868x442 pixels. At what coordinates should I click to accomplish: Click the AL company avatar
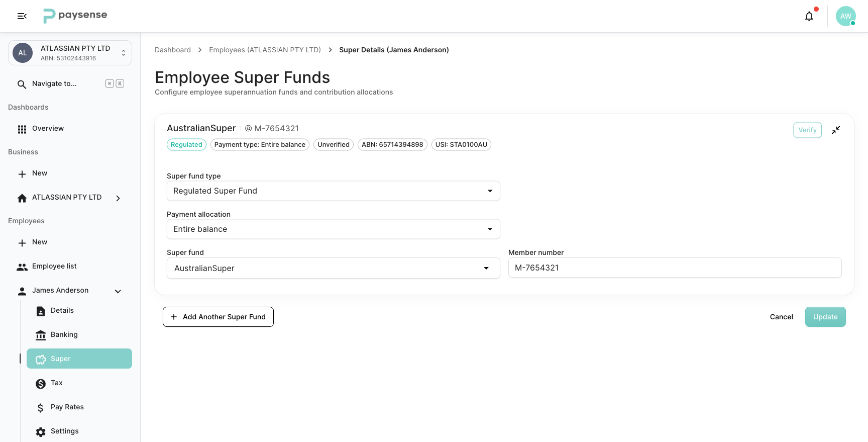tap(23, 53)
